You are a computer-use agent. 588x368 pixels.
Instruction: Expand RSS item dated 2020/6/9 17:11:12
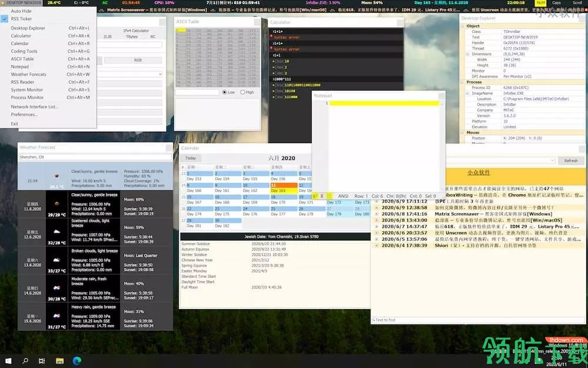pos(376,201)
